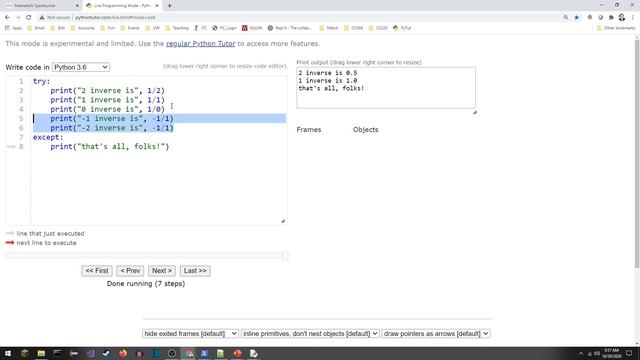Click inside the print output text box
The width and height of the screenshot is (640, 360).
(x=386, y=88)
